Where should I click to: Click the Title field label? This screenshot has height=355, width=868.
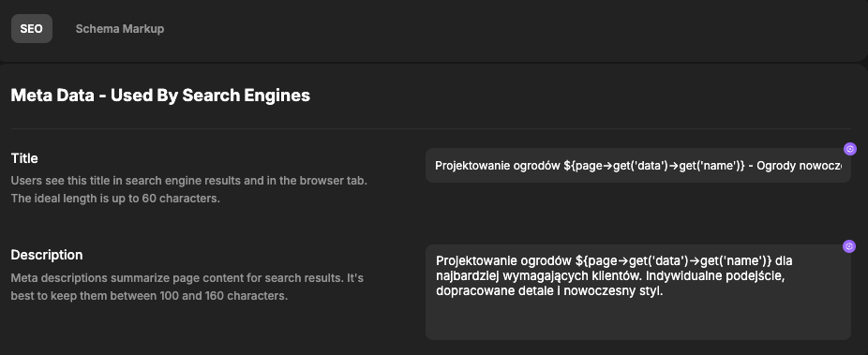click(24, 158)
